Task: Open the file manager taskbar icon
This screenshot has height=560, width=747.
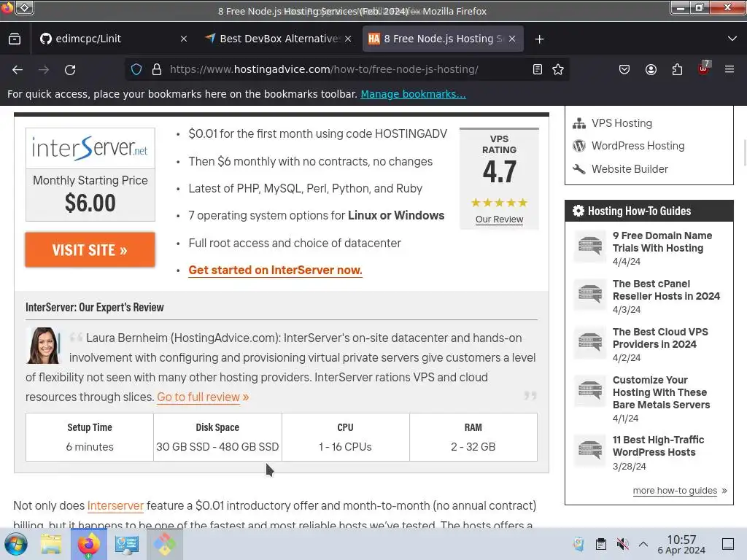Action: pos(51,544)
